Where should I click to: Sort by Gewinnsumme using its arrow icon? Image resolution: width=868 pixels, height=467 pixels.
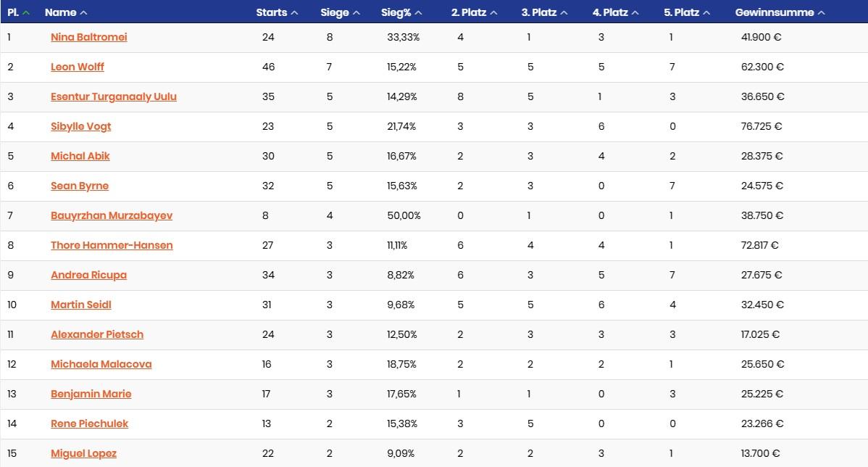point(821,13)
